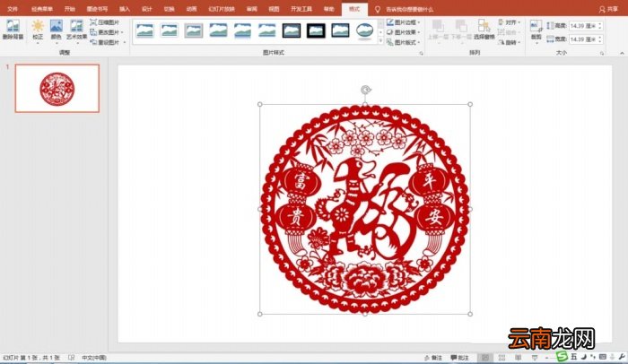
Task: Expand the picture styles gallery More arrow
Action: coord(380,40)
